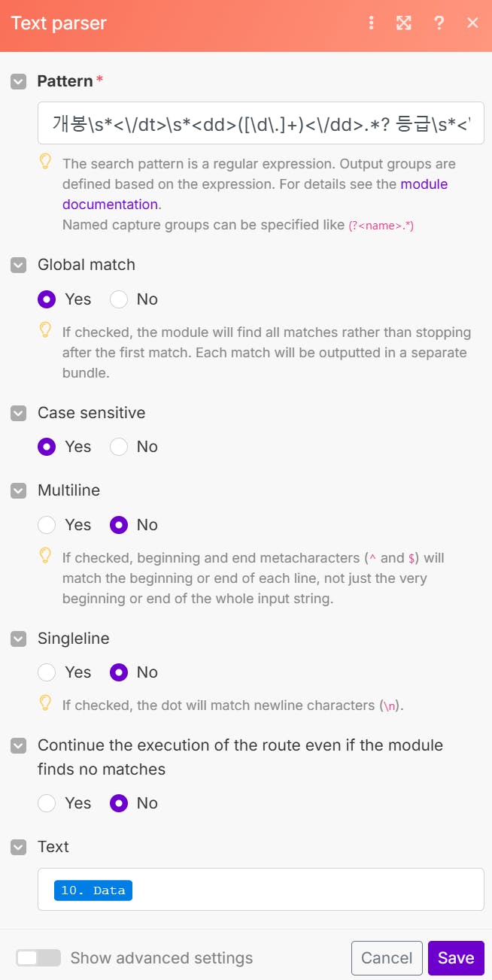The image size is (492, 980).
Task: Select No for Global match
Action: pos(119,299)
